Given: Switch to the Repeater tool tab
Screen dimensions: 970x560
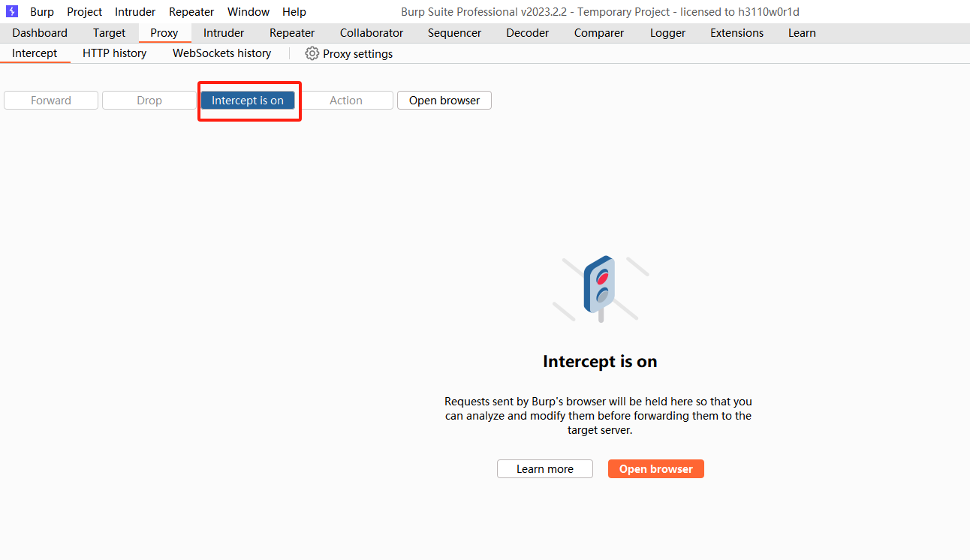Looking at the screenshot, I should pyautogui.click(x=292, y=33).
